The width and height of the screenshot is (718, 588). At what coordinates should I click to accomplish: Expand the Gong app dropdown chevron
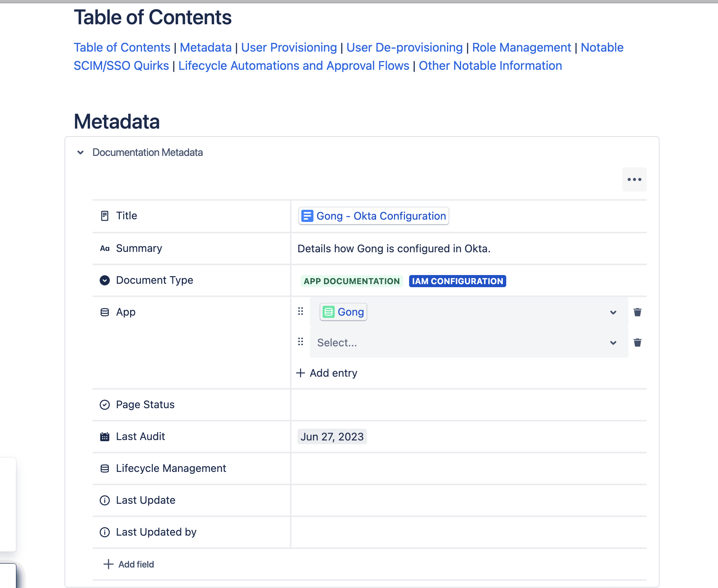click(613, 313)
